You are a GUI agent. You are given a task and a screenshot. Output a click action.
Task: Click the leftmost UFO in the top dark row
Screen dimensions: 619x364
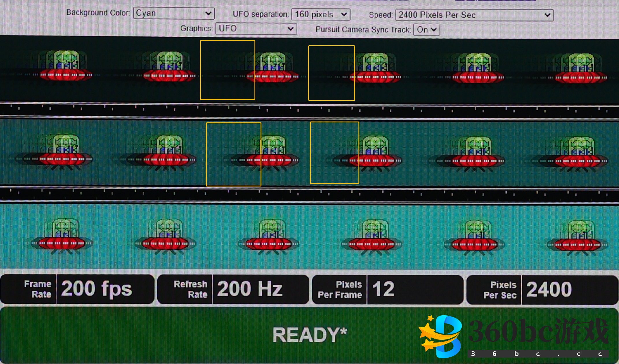pos(66,67)
